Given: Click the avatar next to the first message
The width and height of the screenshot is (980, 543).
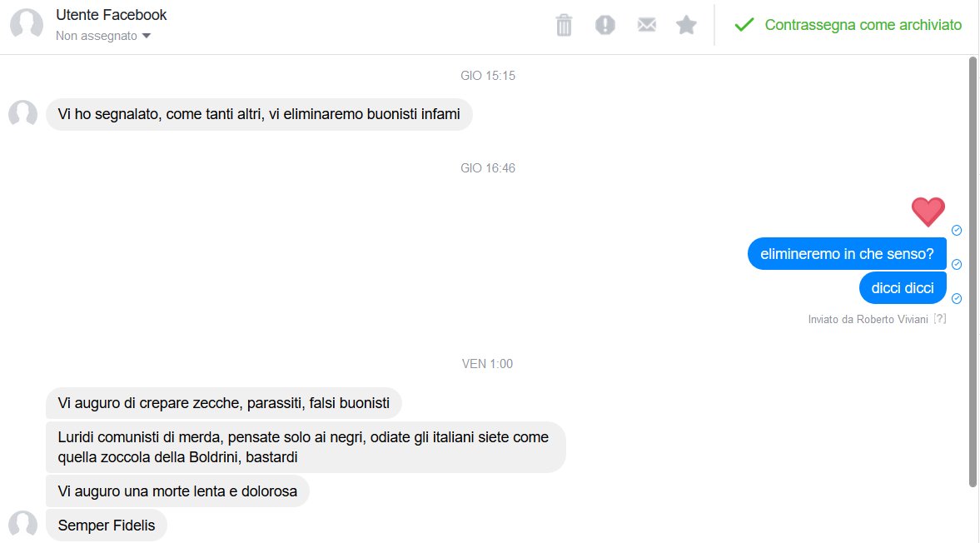Looking at the screenshot, I should click(22, 114).
